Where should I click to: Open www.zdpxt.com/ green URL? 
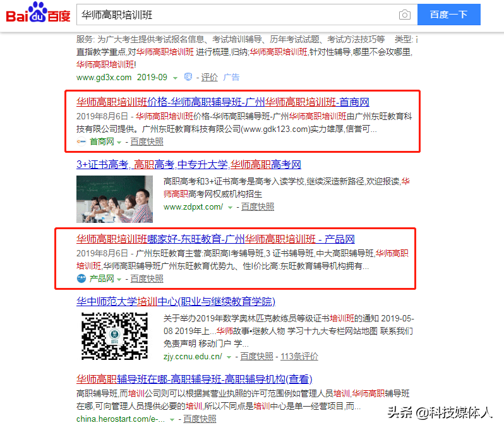[193, 206]
